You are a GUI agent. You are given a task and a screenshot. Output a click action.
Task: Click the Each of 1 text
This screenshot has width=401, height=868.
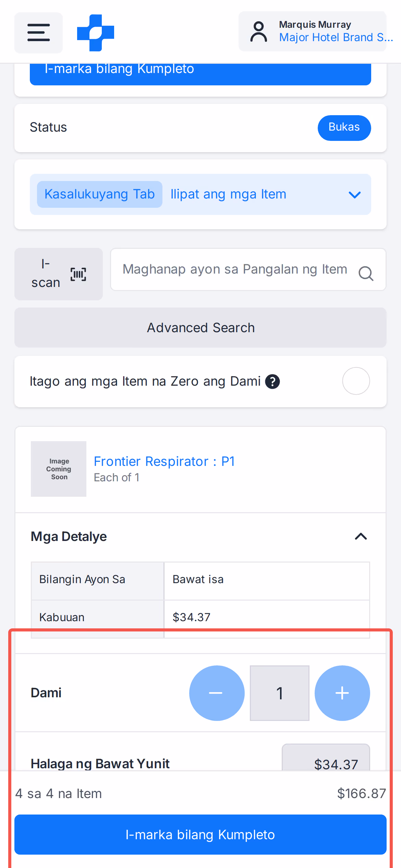(117, 477)
